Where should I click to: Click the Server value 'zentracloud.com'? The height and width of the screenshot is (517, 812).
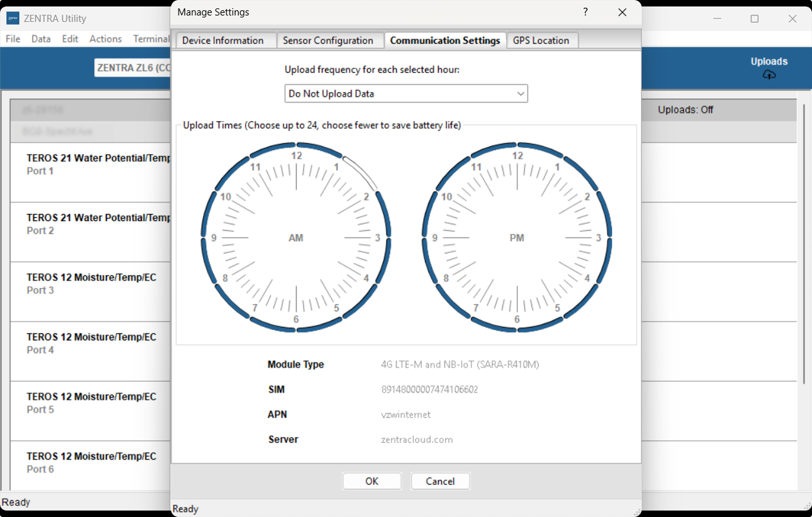coord(417,440)
